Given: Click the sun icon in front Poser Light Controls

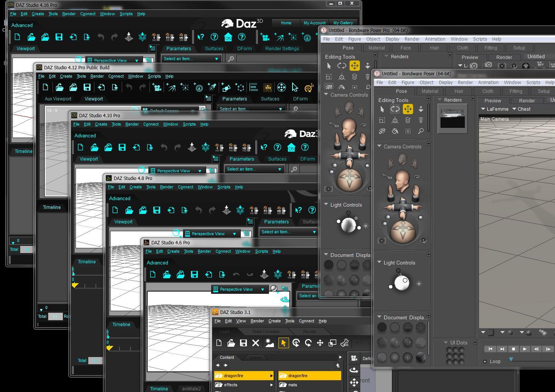Looking at the screenshot, I should (x=419, y=284).
